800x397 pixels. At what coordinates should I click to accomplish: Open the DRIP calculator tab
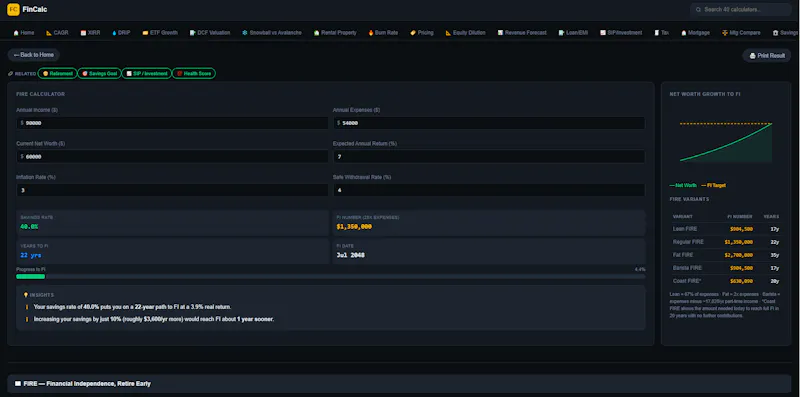[x=121, y=33]
